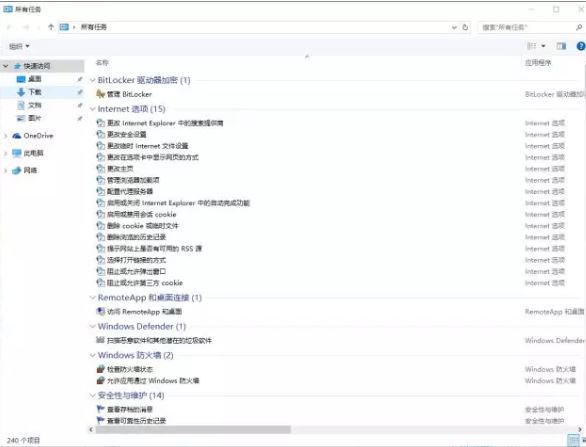Click the details view icon in status bar
The image size is (586, 447).
pyautogui.click(x=573, y=440)
